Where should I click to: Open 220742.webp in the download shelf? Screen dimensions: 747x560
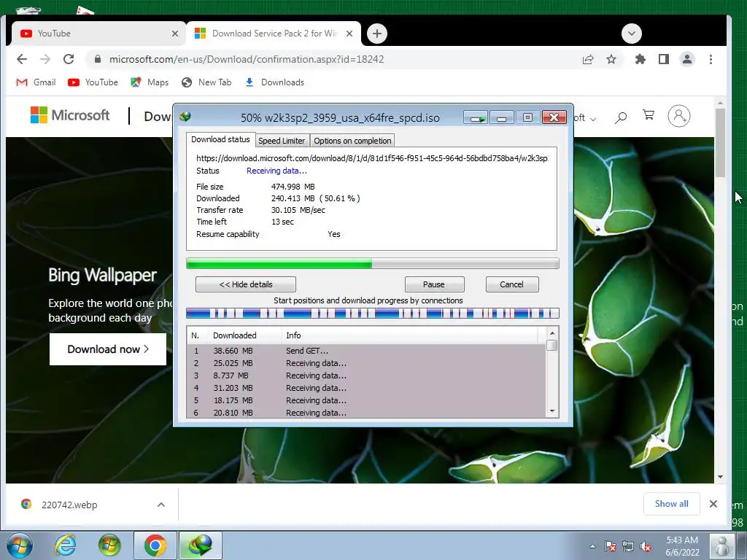(x=69, y=505)
